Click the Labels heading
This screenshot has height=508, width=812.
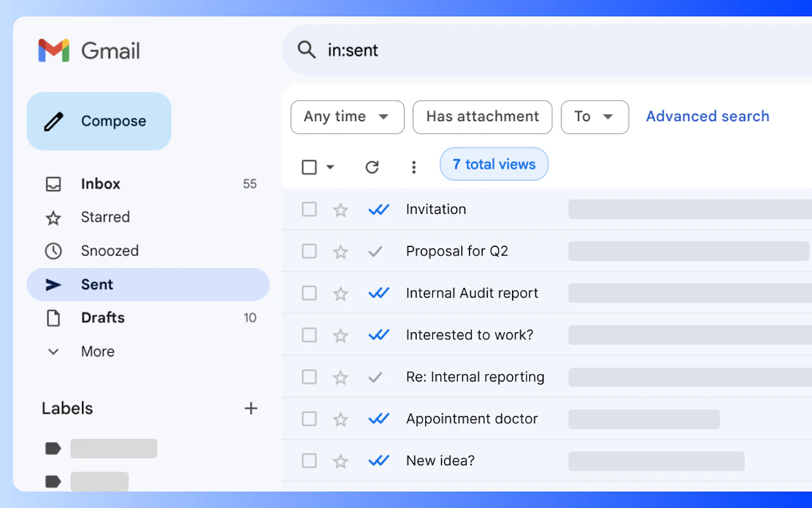pyautogui.click(x=67, y=408)
